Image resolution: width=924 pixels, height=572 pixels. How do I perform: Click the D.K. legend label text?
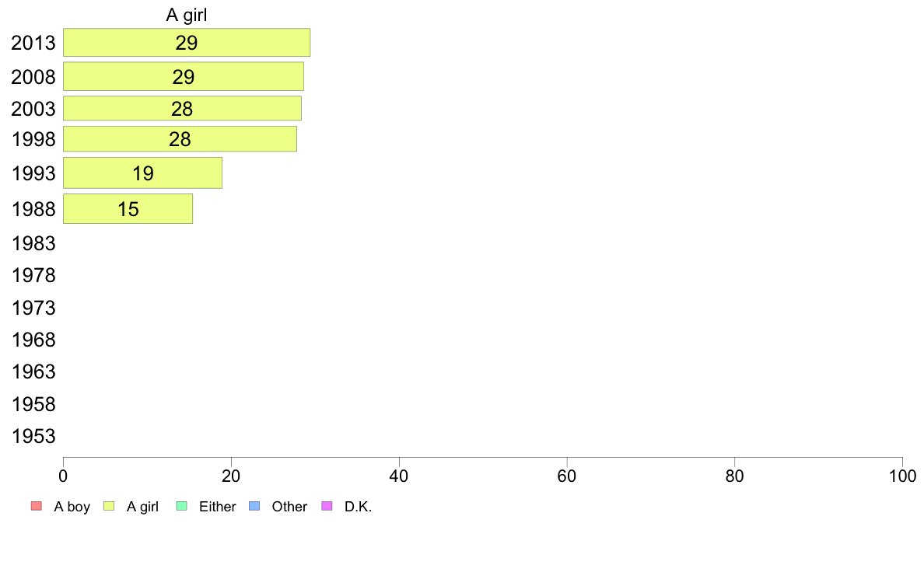tap(359, 507)
